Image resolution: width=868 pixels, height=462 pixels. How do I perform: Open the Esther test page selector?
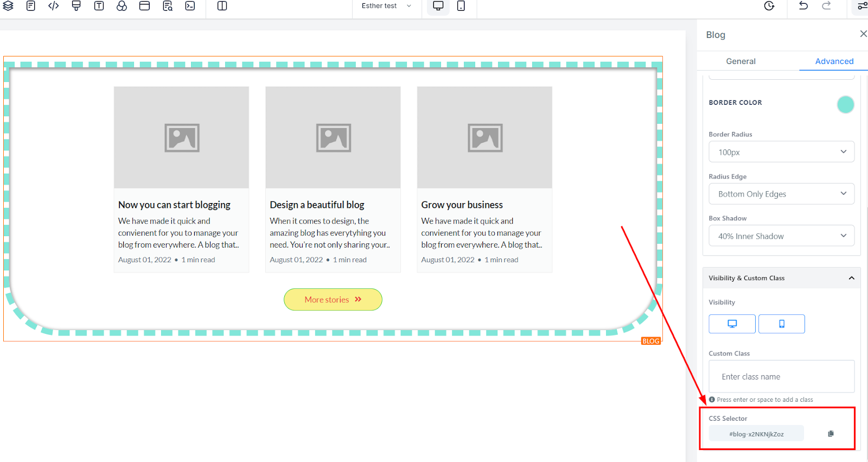(387, 6)
